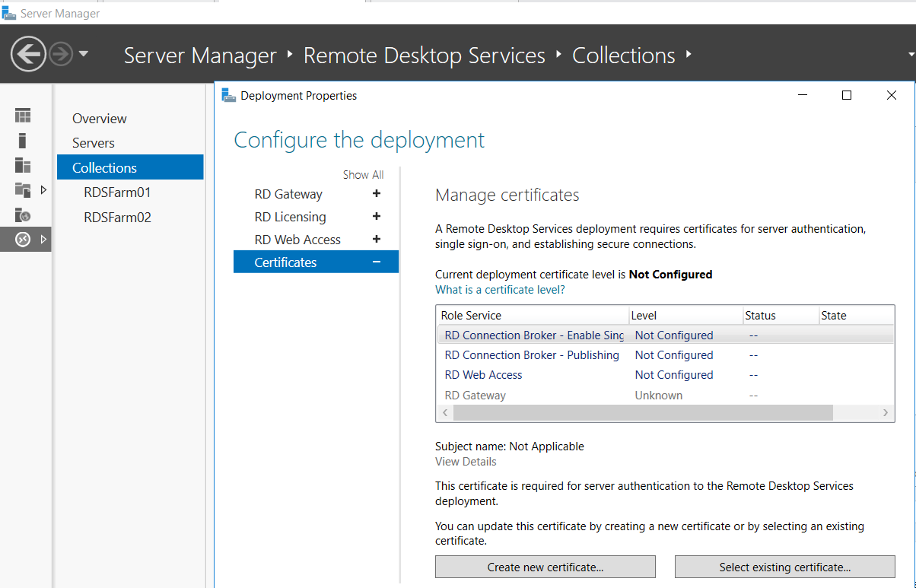916x588 pixels.
Task: Click the Deployment Properties window icon
Action: [x=228, y=95]
